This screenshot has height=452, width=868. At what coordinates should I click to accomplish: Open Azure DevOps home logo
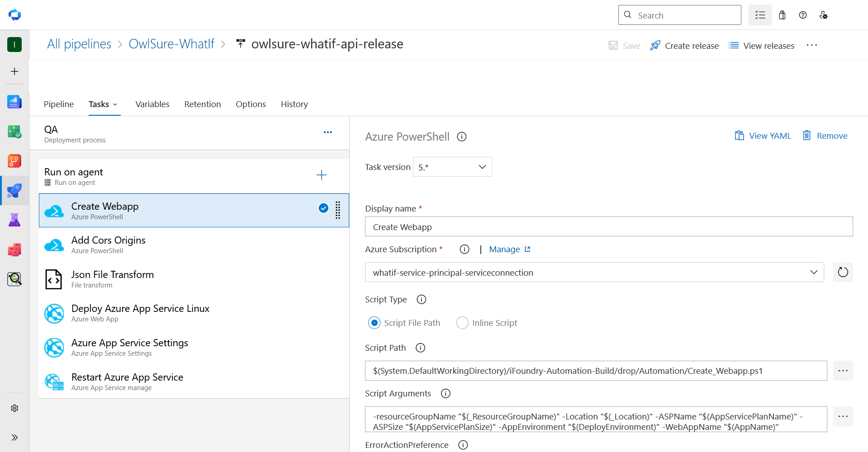click(x=14, y=15)
